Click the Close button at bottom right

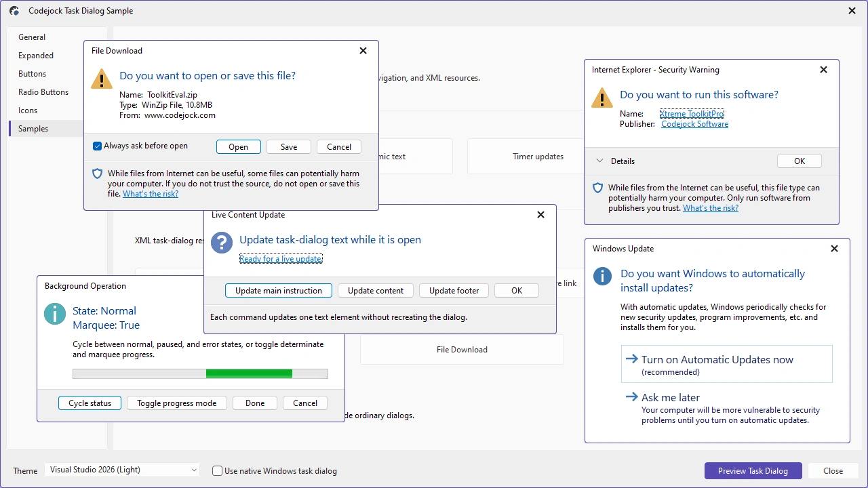(833, 471)
